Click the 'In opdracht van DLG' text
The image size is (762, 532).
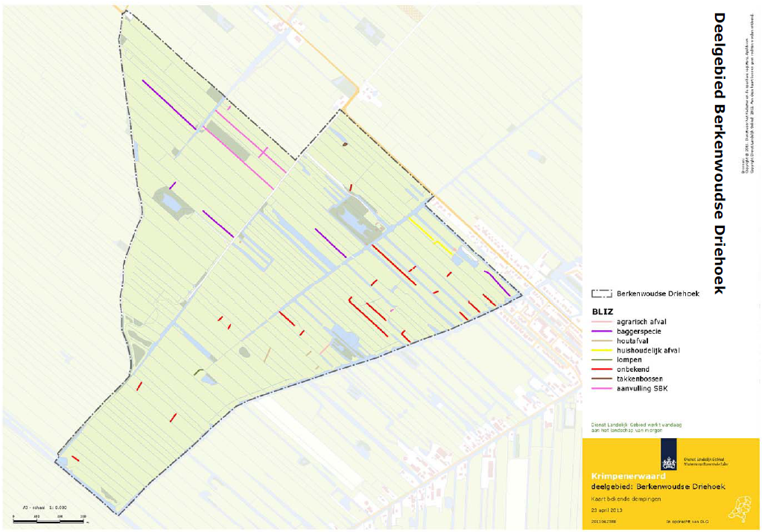click(688, 522)
